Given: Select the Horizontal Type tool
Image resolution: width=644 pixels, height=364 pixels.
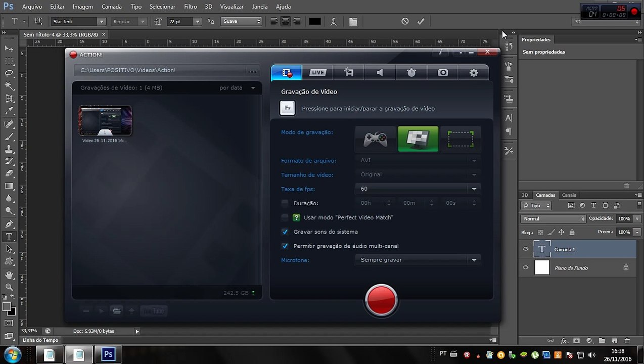Looking at the screenshot, I should [x=9, y=237].
